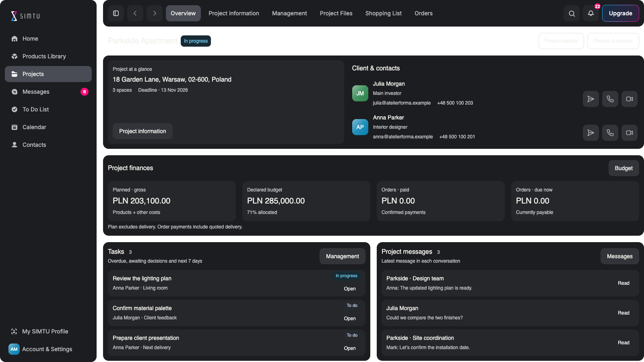Click the Declared budget PLN 285,000.00 card
Screen dimensions: 644x362
(306, 201)
